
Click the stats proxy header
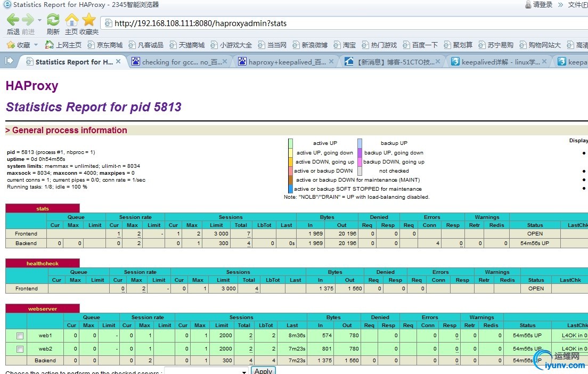[43, 208]
